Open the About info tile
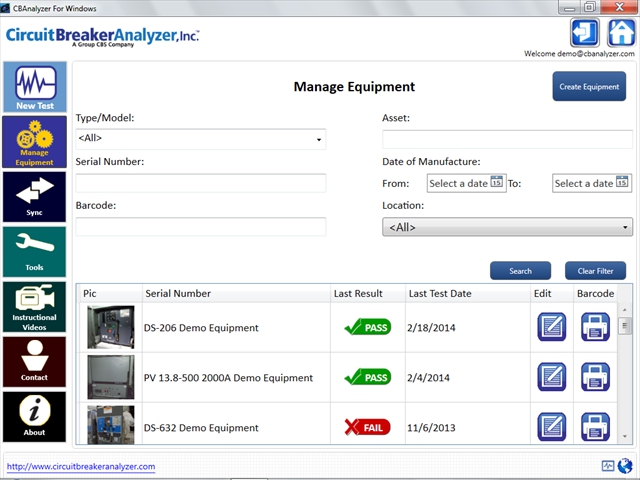The image size is (640, 480). coord(35,417)
